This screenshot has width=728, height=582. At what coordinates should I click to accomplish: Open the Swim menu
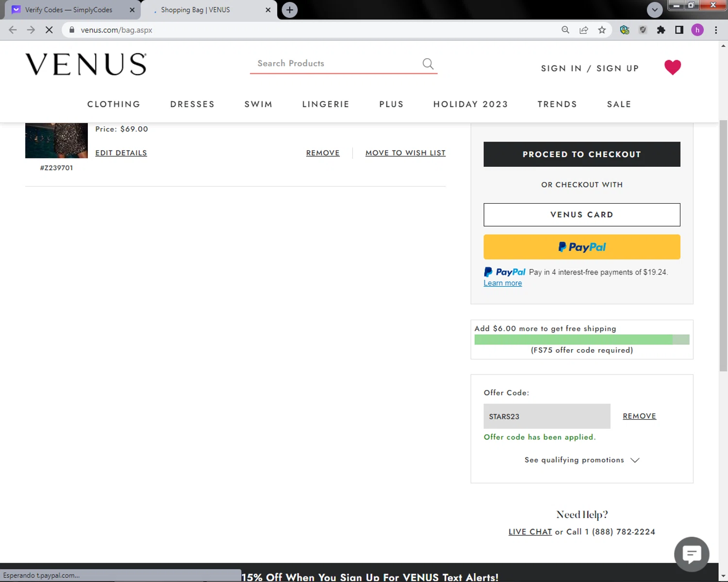click(258, 104)
